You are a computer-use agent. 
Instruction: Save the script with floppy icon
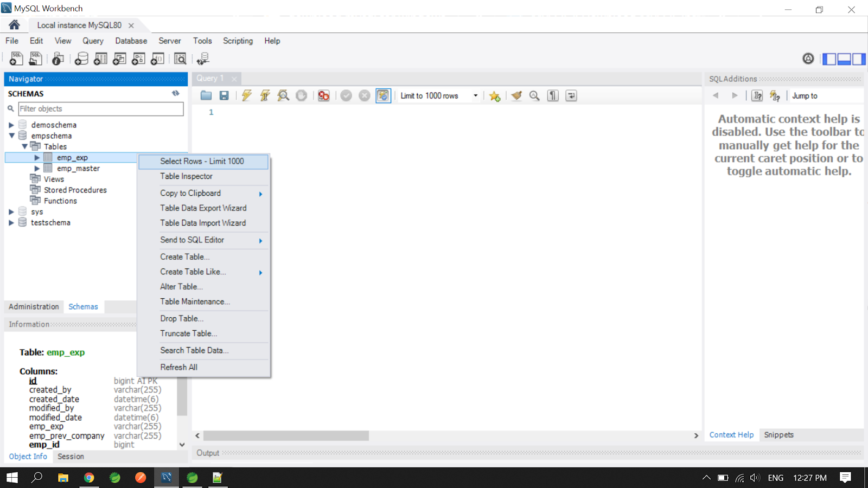(x=224, y=95)
